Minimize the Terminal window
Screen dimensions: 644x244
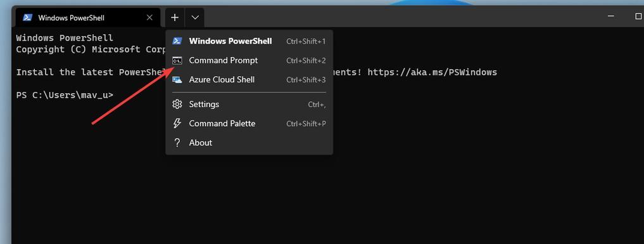click(x=611, y=16)
